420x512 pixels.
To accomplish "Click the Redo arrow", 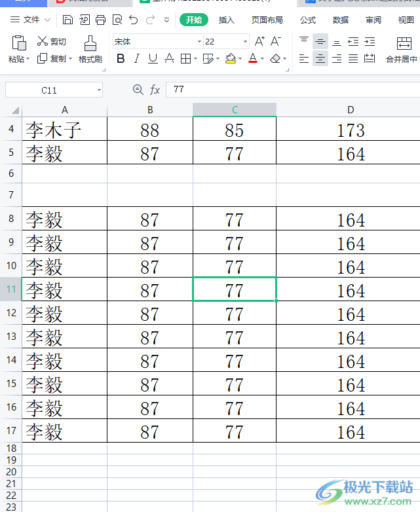I will [x=150, y=20].
